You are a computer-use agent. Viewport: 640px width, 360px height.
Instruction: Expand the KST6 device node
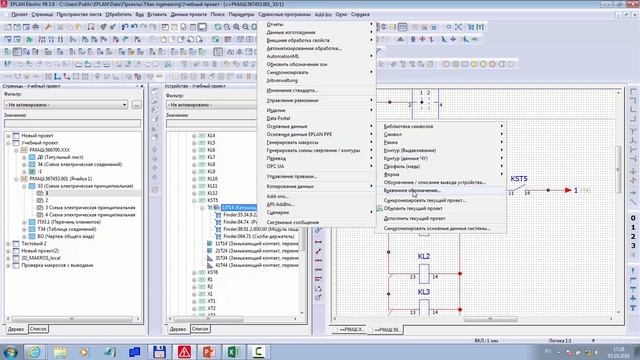[x=194, y=272]
